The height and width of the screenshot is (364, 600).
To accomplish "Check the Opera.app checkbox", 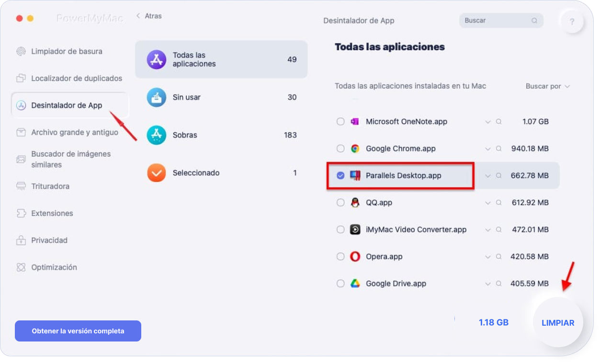I will point(340,257).
